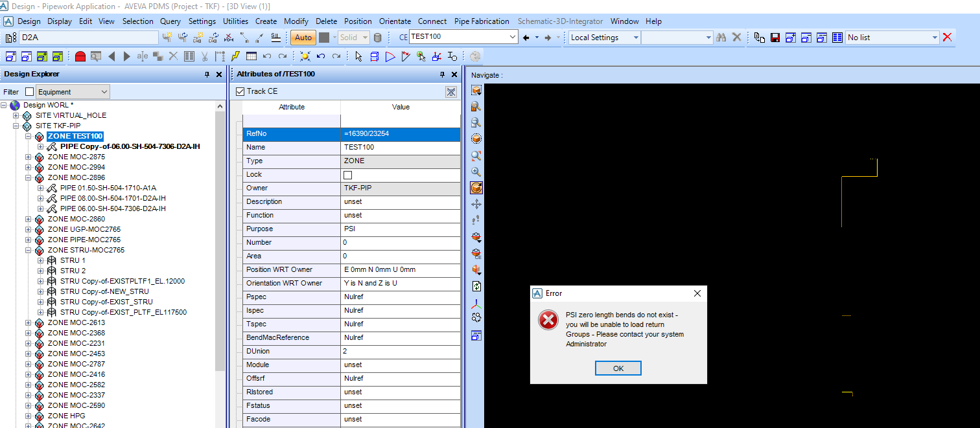This screenshot has height=428, width=980.
Task: Select ZONE UGP-MOC2765 in tree
Action: pyautogui.click(x=84, y=229)
